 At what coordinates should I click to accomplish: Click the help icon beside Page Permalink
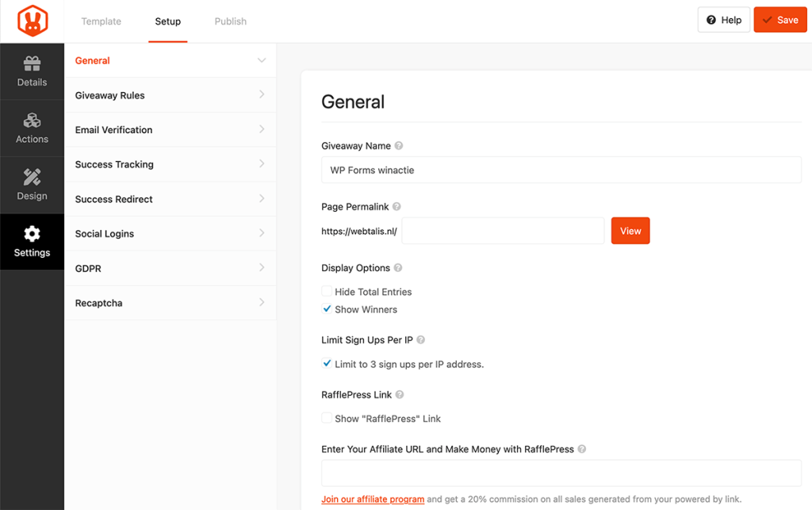(397, 207)
